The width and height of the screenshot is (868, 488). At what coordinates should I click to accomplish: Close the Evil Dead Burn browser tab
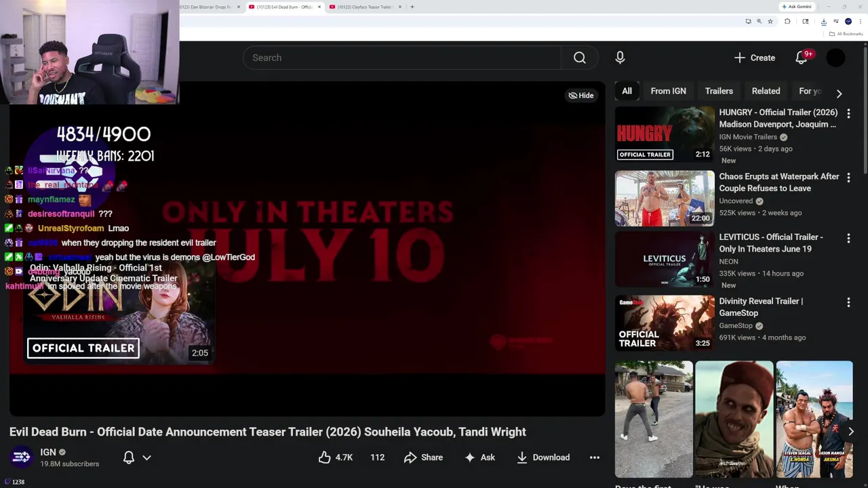point(319,7)
